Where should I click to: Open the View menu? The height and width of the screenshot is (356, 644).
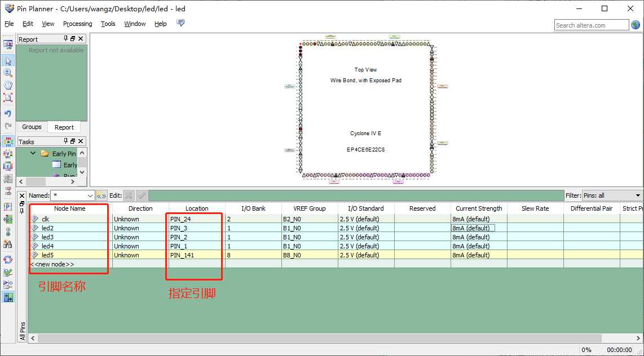[x=48, y=24]
